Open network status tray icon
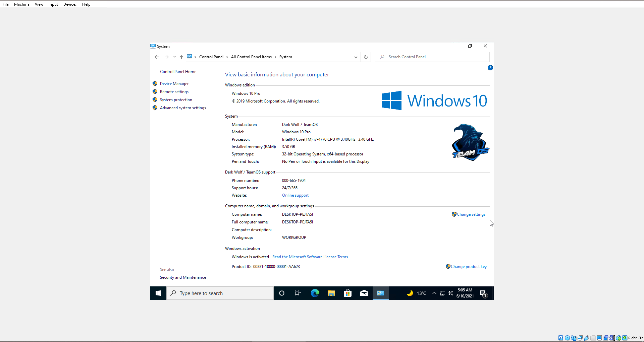Viewport: 644px width, 342px height. coord(442,293)
